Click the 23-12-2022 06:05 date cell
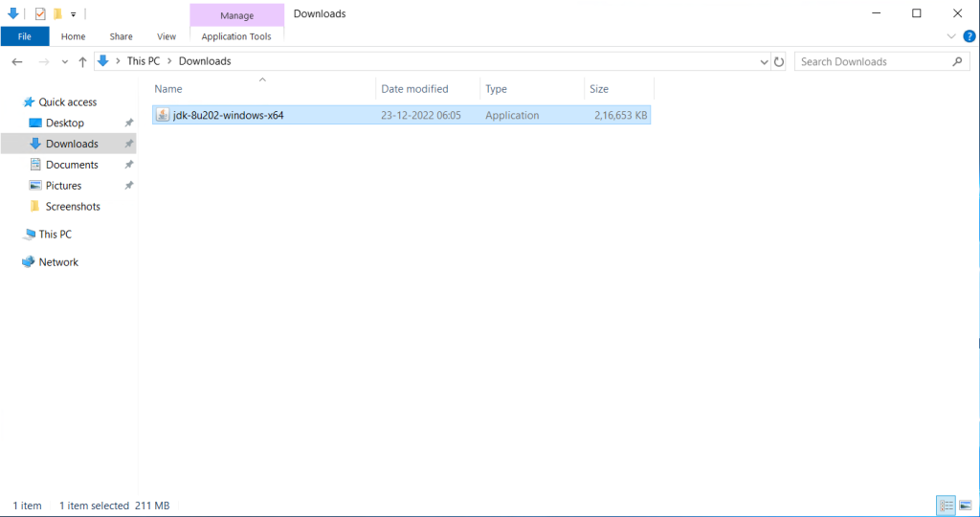The image size is (980, 517). point(421,115)
